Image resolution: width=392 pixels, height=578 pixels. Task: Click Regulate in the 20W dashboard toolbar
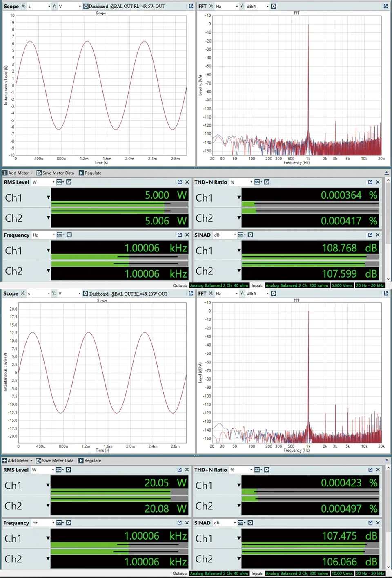(89, 460)
